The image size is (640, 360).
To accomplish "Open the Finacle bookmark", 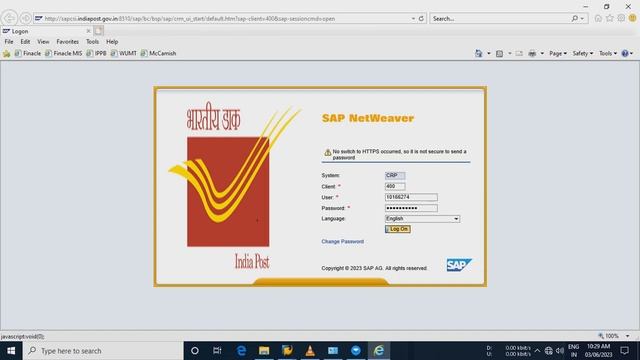I will click(x=28, y=53).
